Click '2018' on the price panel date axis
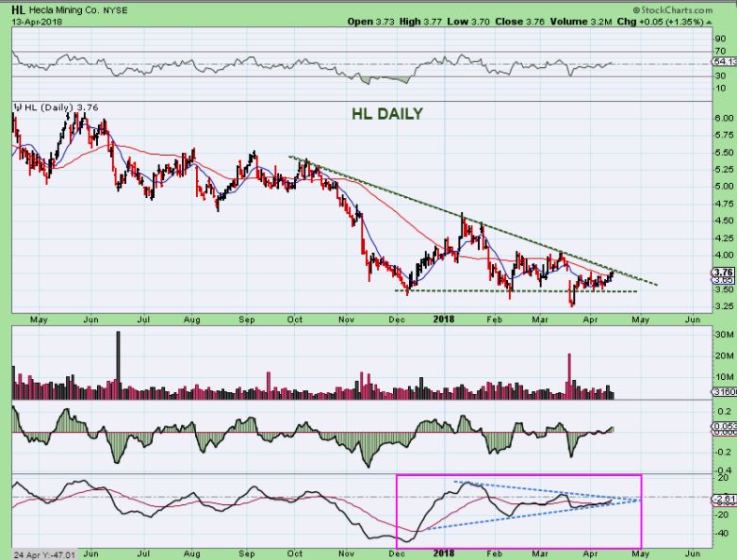This screenshot has width=737, height=560. [444, 320]
